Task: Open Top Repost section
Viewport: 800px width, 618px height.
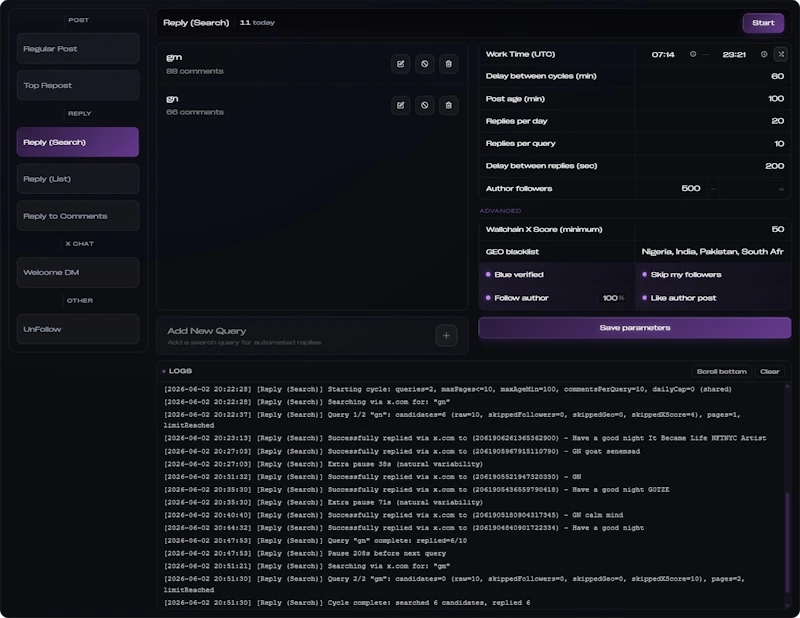Action: pyautogui.click(x=78, y=85)
